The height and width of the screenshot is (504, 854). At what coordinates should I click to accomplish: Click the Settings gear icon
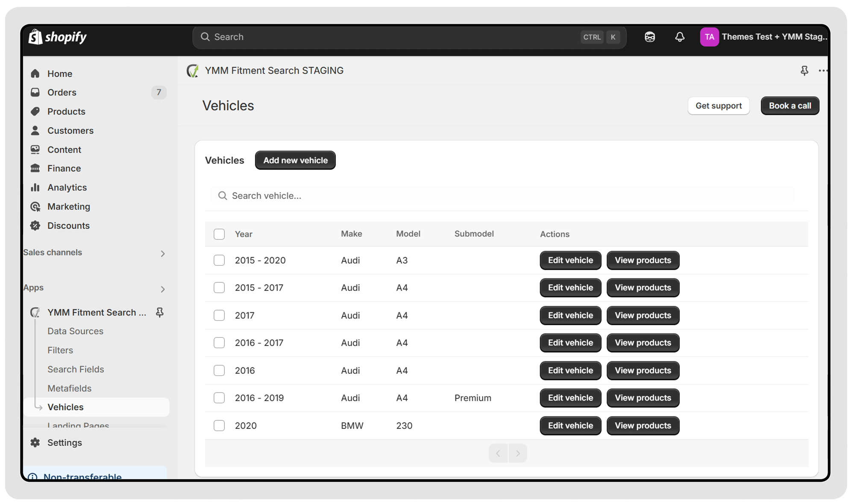(x=35, y=442)
